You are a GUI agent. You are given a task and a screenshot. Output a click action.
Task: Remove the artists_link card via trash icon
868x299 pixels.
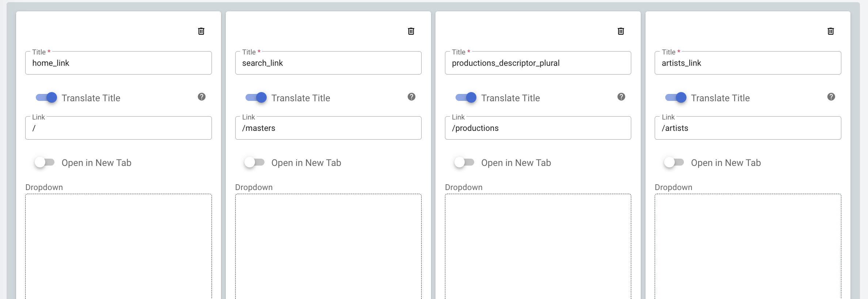coord(831,31)
